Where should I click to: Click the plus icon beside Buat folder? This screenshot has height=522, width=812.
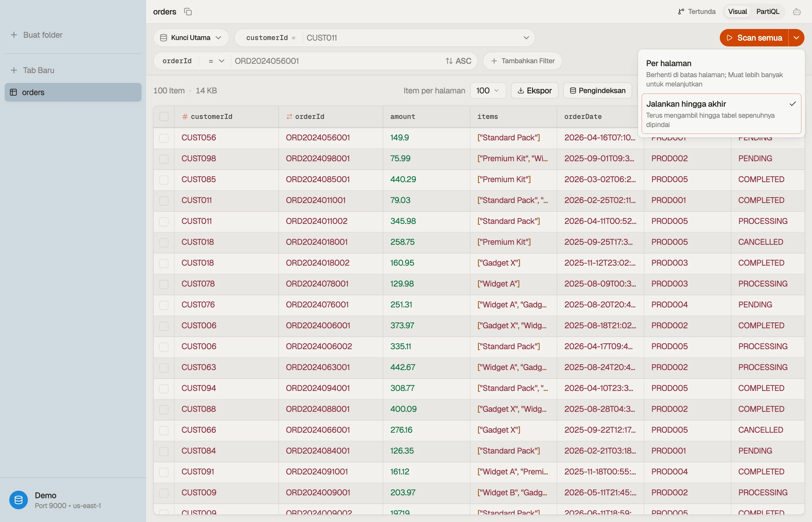click(14, 35)
